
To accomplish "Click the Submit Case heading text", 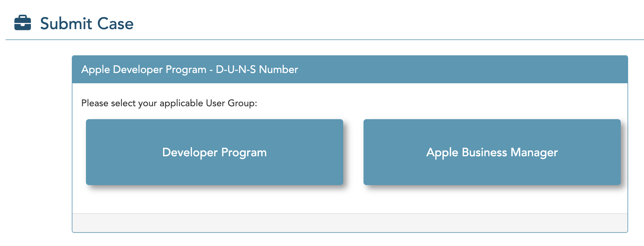I will 87,24.
